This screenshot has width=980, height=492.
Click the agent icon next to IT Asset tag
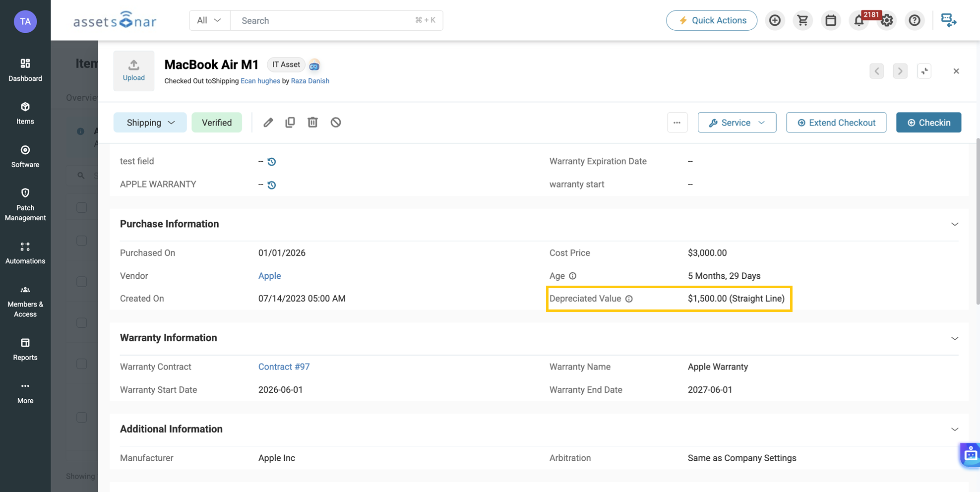click(x=314, y=65)
